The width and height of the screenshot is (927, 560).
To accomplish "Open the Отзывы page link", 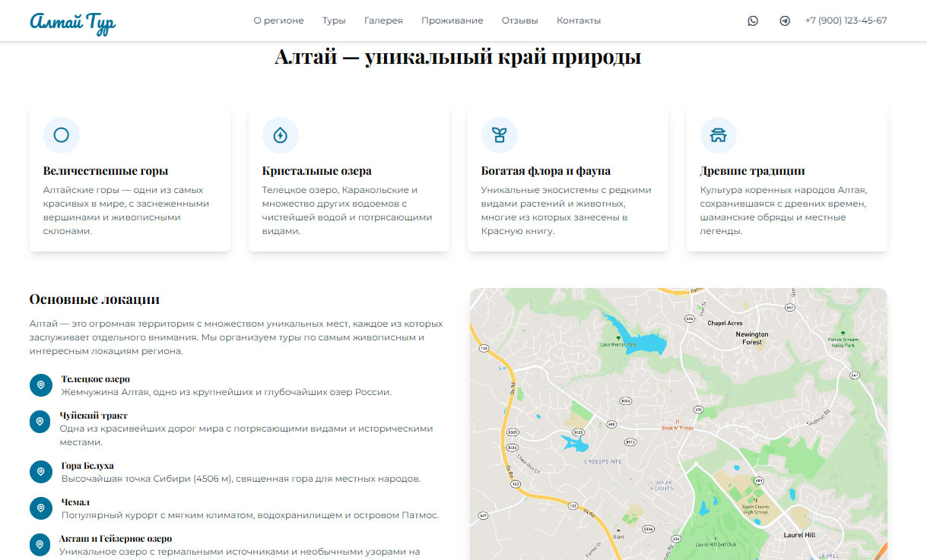I will pyautogui.click(x=520, y=21).
